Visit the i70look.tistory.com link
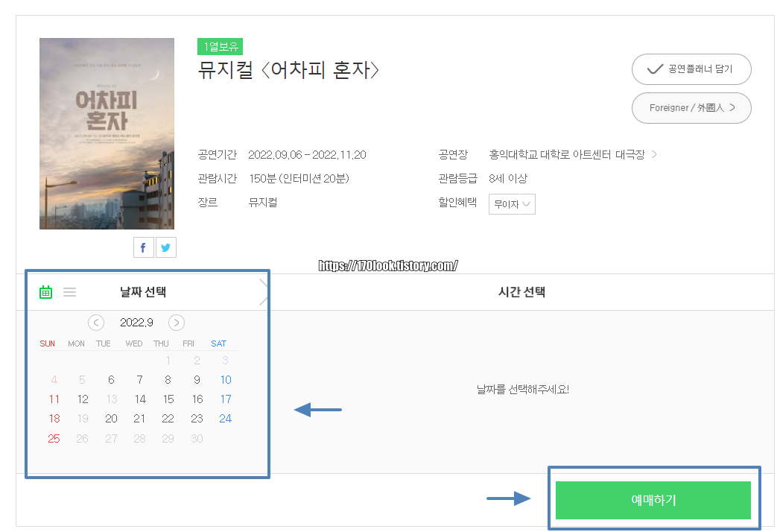The image size is (777, 532). coord(388,265)
